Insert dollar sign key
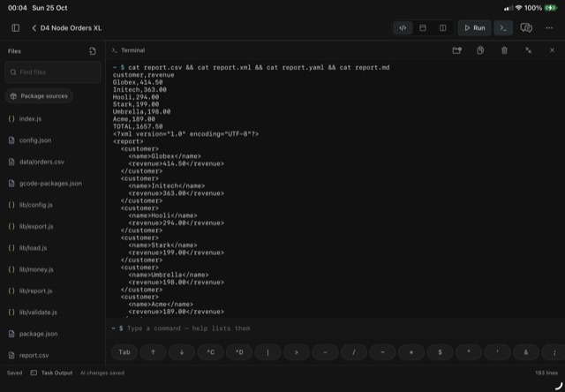 [x=440, y=352]
